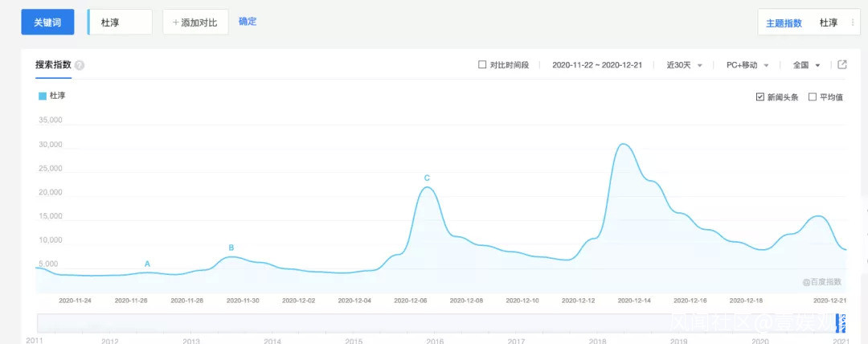Image resolution: width=868 pixels, height=344 pixels.
Task: Click the 确定 link
Action: point(248,22)
